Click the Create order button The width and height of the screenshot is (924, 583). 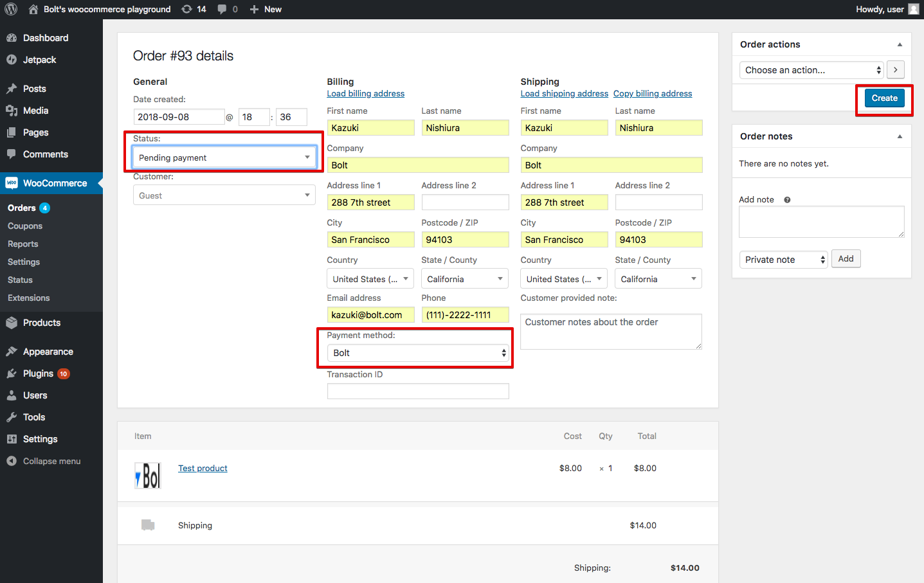[x=885, y=98]
